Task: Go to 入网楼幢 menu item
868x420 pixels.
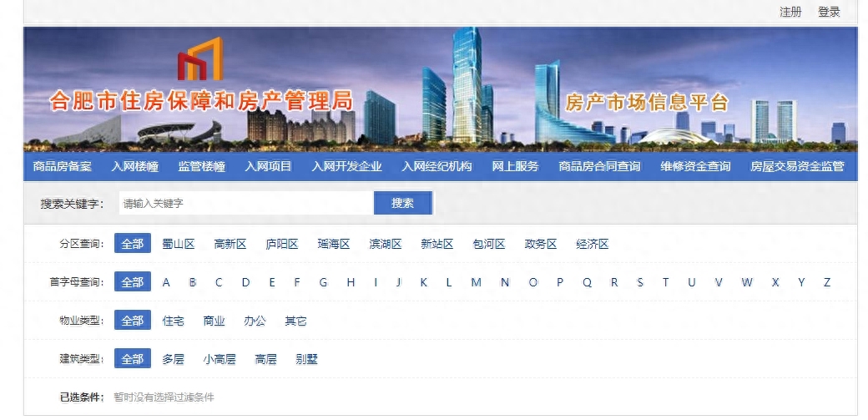Action: [x=135, y=166]
